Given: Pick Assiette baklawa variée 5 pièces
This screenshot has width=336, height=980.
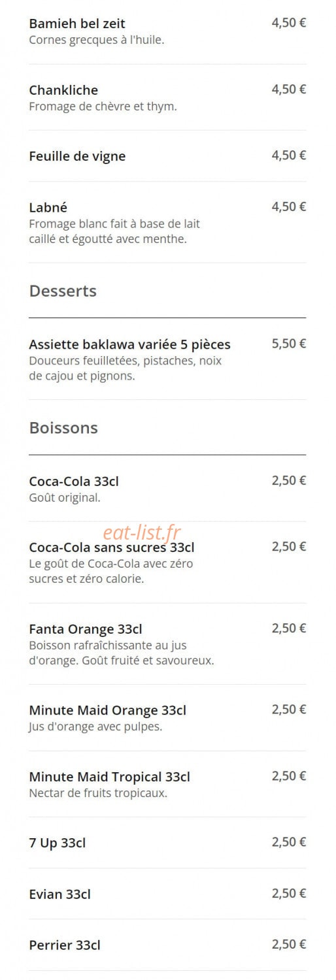Looking at the screenshot, I should pos(167,359).
